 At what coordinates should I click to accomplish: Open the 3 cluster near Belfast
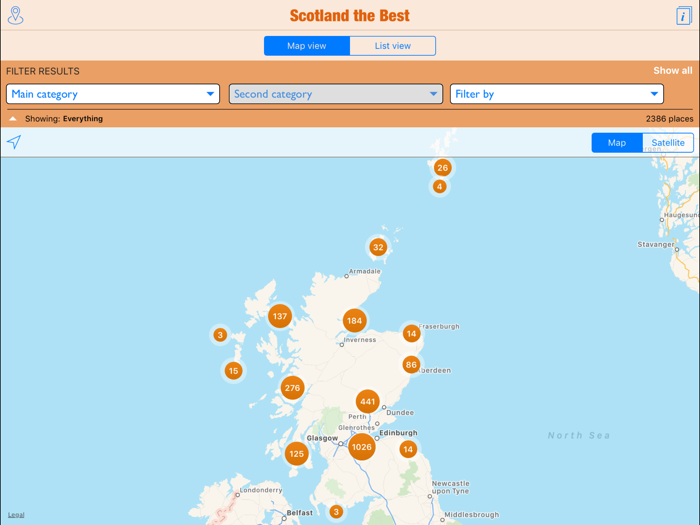coord(336,512)
